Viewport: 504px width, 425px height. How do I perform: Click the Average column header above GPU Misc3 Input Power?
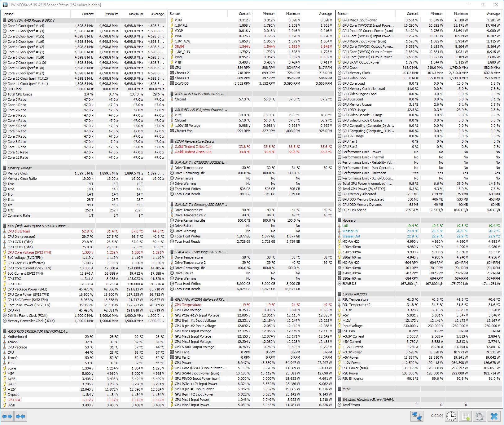pyautogui.click(x=486, y=14)
